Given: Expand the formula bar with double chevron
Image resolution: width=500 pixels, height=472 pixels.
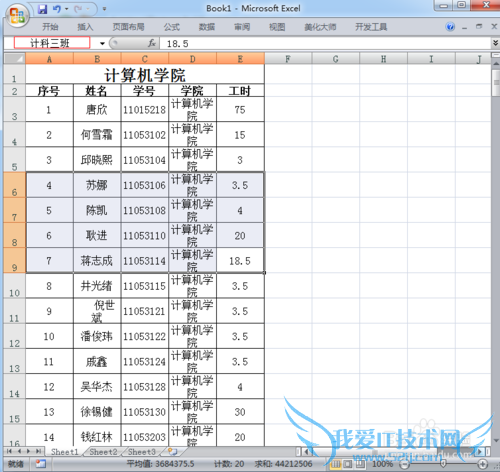Looking at the screenshot, I should pos(495,43).
